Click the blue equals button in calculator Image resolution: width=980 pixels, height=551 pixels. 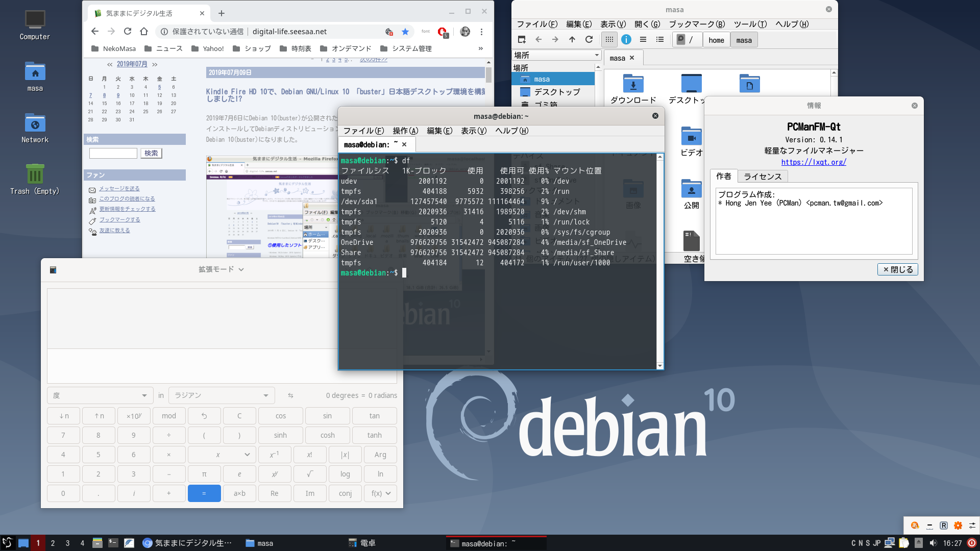click(204, 493)
